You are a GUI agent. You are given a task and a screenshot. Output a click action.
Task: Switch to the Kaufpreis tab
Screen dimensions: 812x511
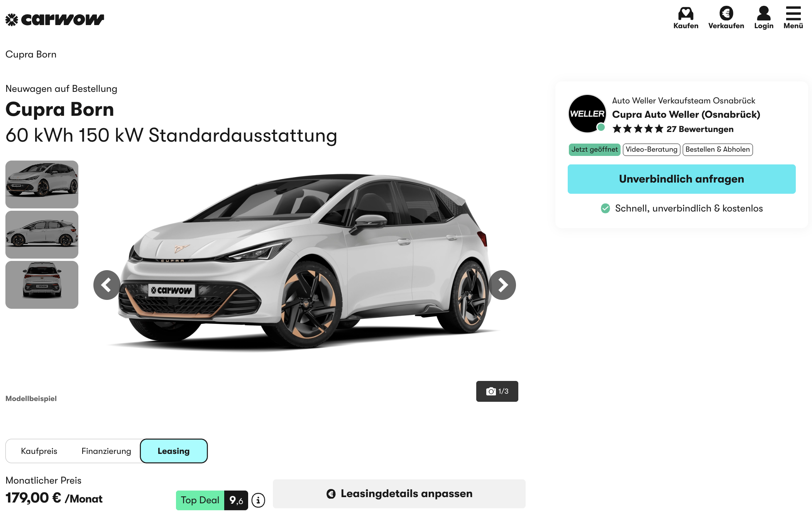click(39, 451)
